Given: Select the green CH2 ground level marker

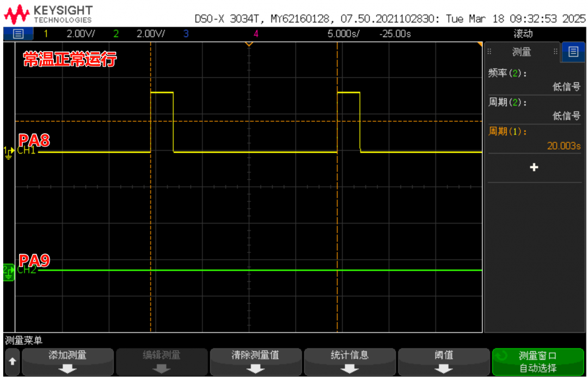Looking at the screenshot, I should coord(9,270).
